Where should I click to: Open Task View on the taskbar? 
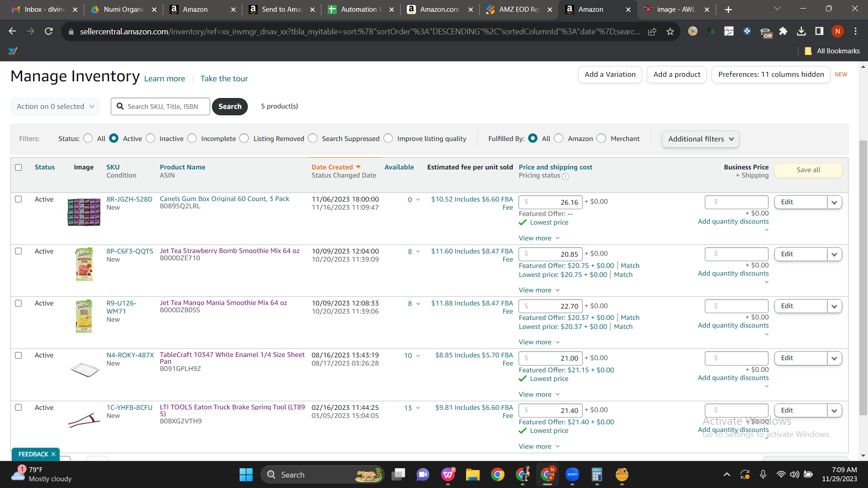(x=398, y=475)
